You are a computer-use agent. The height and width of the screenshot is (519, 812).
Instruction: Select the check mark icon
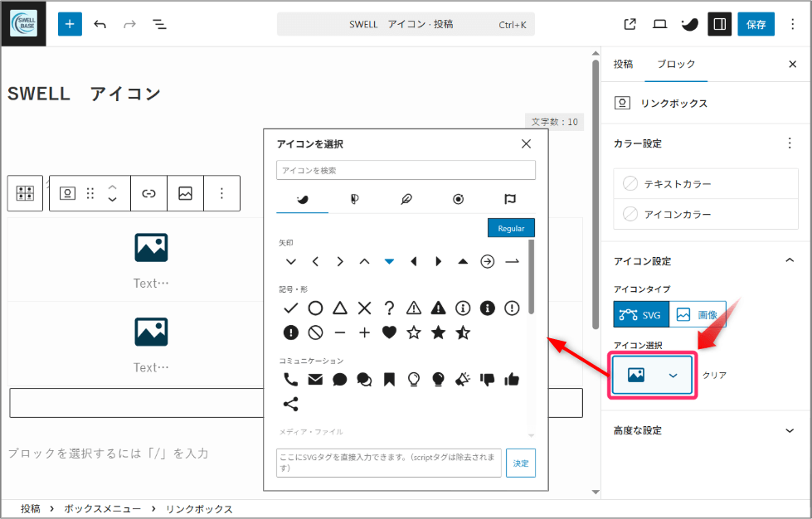[x=291, y=308]
